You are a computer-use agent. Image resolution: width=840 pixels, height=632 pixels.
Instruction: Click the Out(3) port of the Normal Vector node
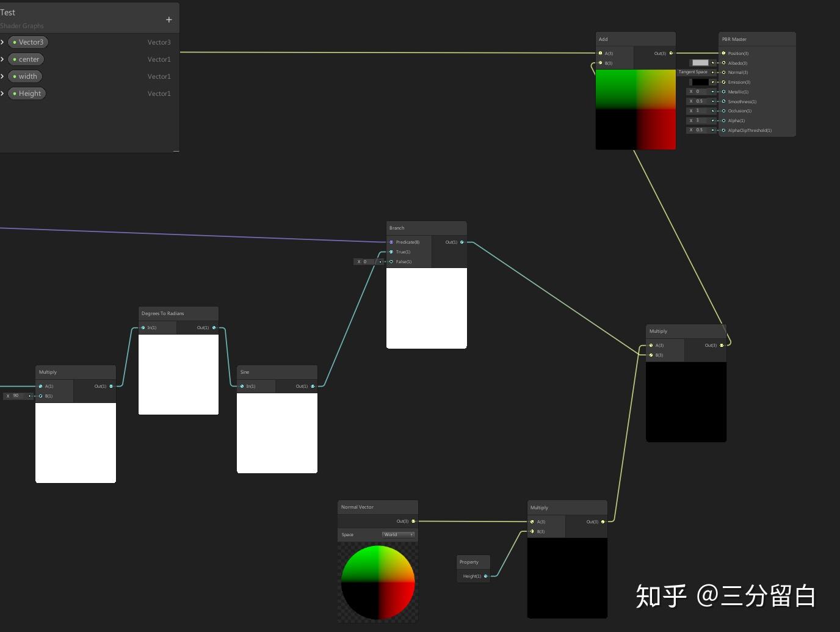(413, 521)
